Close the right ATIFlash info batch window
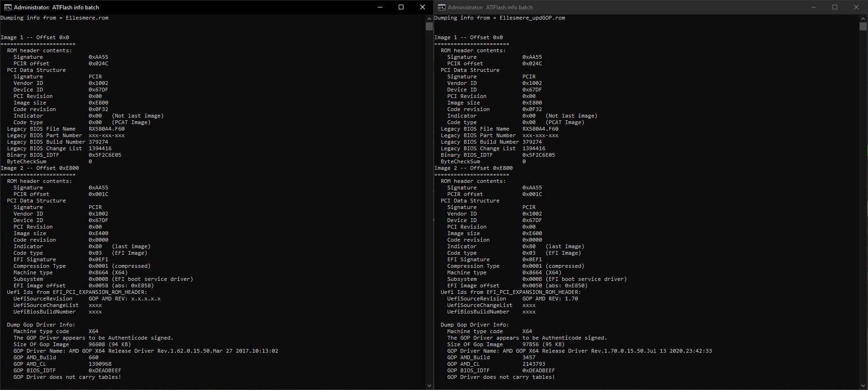 [x=856, y=7]
